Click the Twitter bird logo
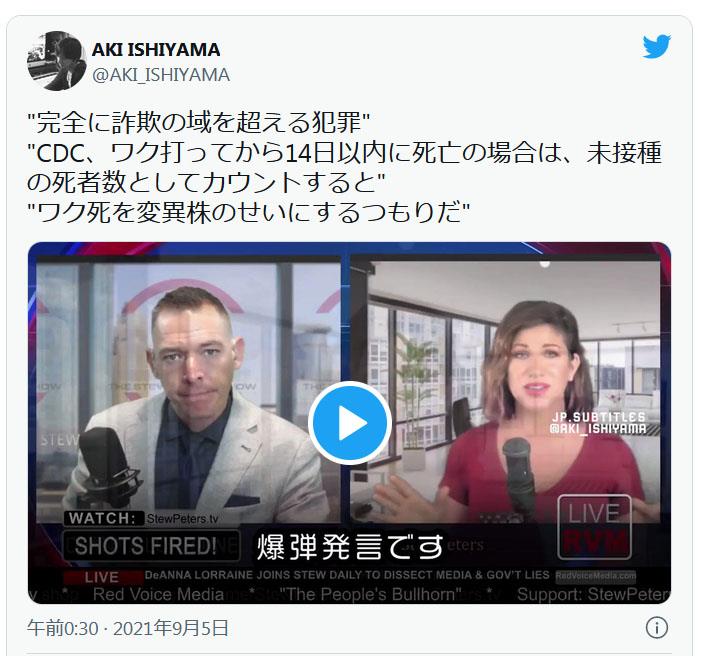The height and width of the screenshot is (656, 707). pos(656,46)
